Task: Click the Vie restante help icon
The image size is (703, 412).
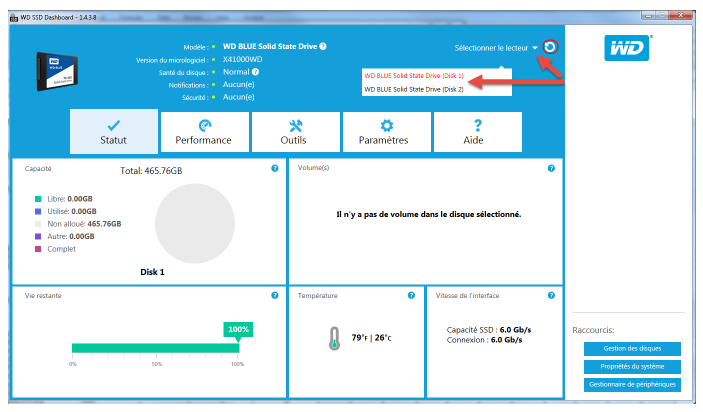Action: (x=275, y=295)
